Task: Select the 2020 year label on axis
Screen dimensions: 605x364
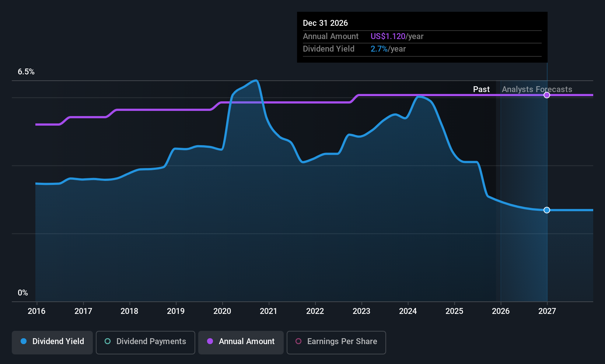Action: click(222, 311)
